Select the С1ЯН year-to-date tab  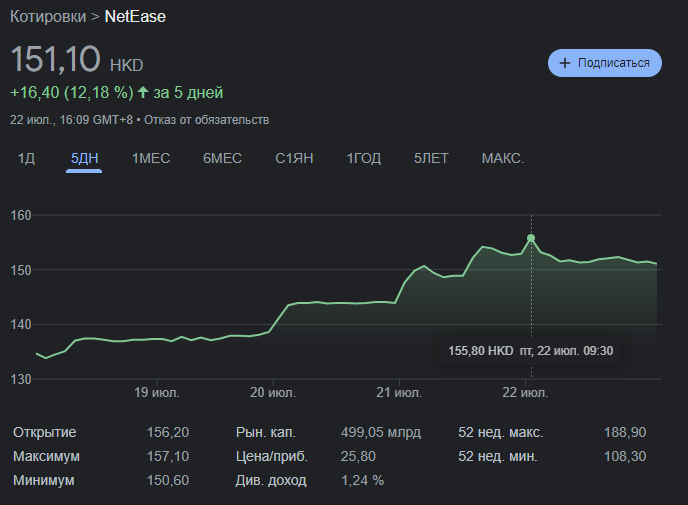tap(294, 158)
